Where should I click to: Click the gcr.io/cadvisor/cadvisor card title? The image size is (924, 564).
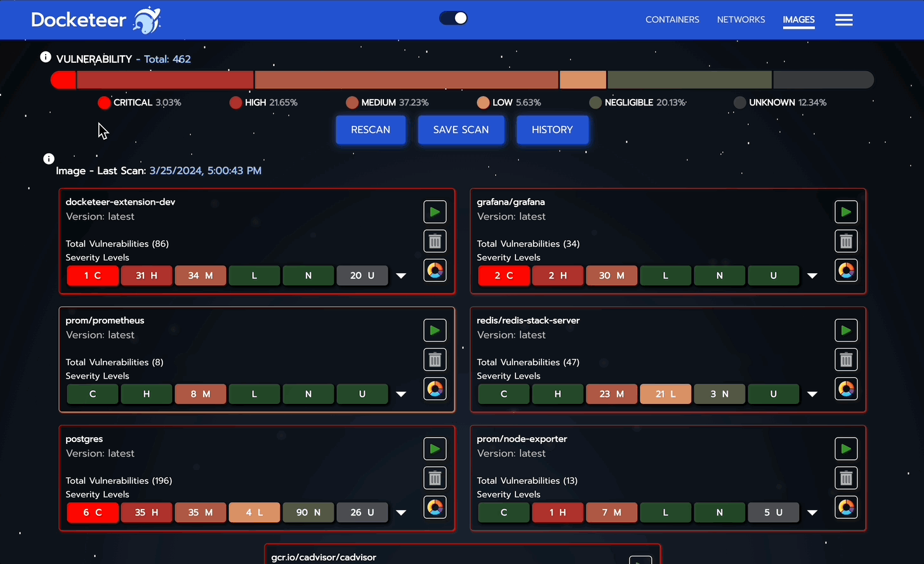tap(324, 557)
